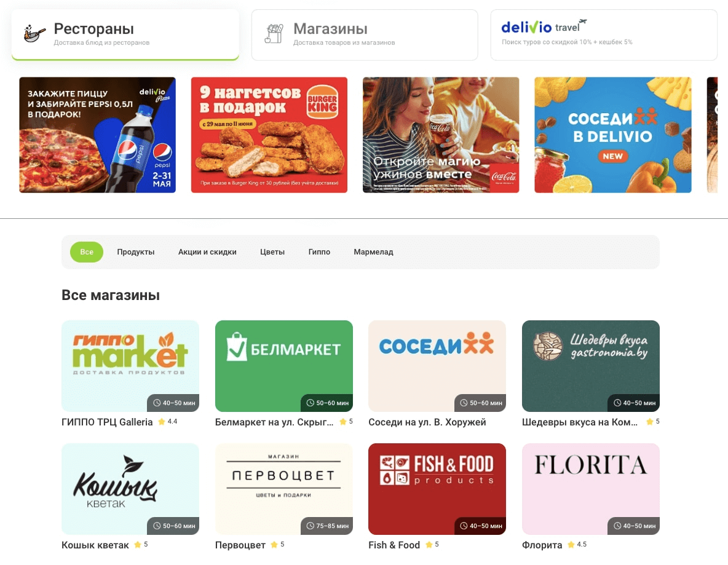Image resolution: width=728 pixels, height=565 pixels.
Task: Switch to the Магазины tab
Action: coord(365,35)
